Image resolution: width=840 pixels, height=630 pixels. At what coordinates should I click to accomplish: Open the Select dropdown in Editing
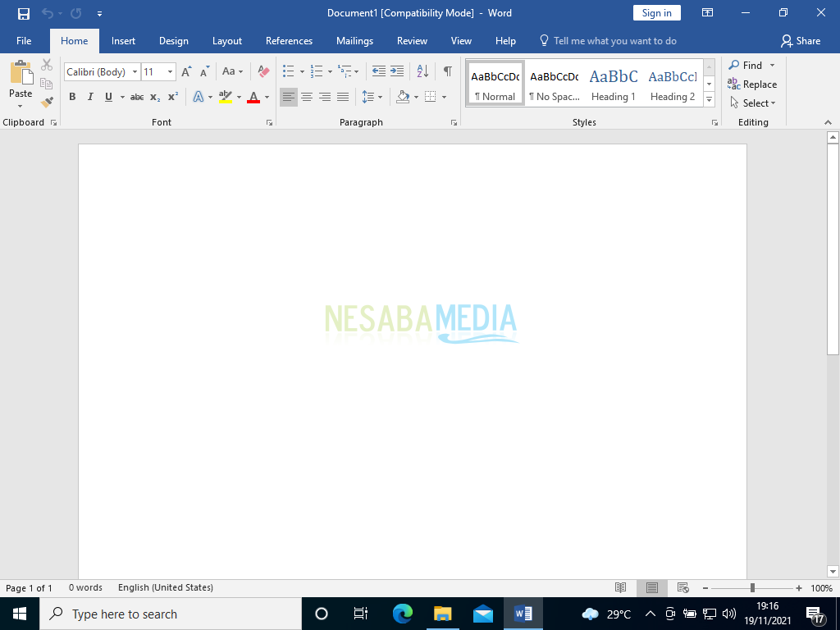[x=753, y=103]
